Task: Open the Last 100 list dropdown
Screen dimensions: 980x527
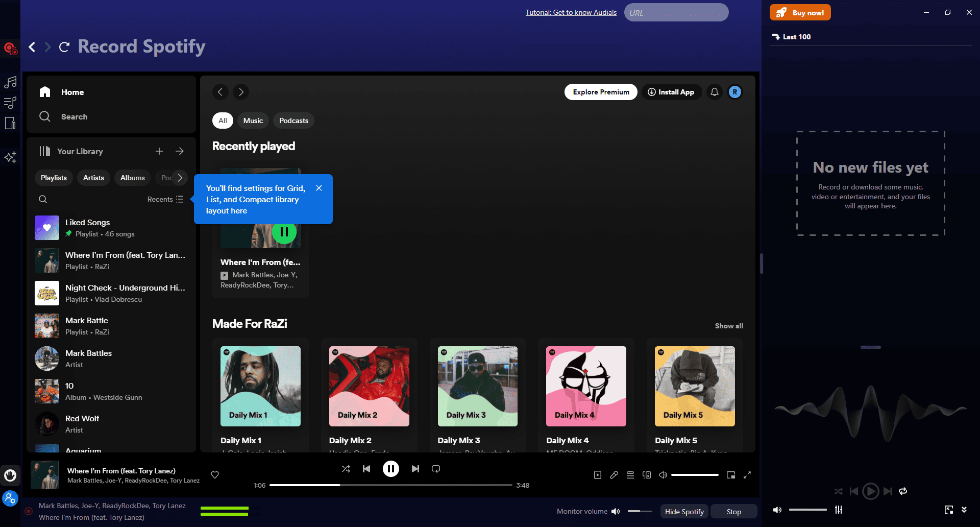Action: tap(792, 37)
